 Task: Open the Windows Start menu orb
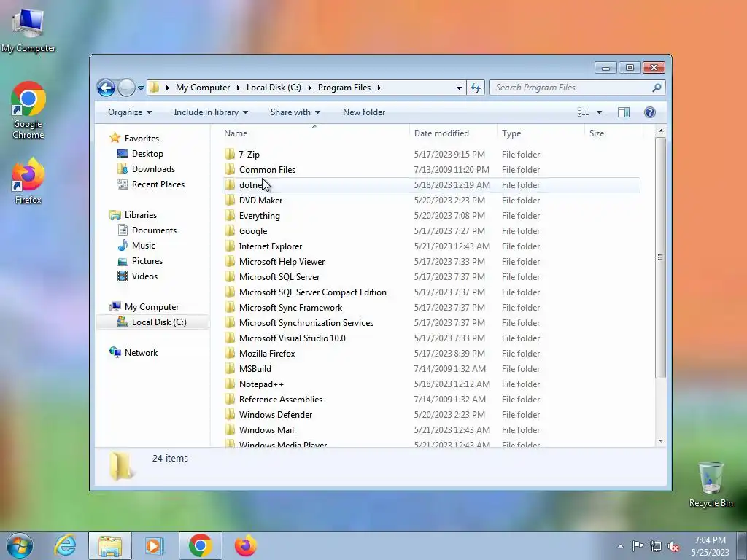coord(20,545)
